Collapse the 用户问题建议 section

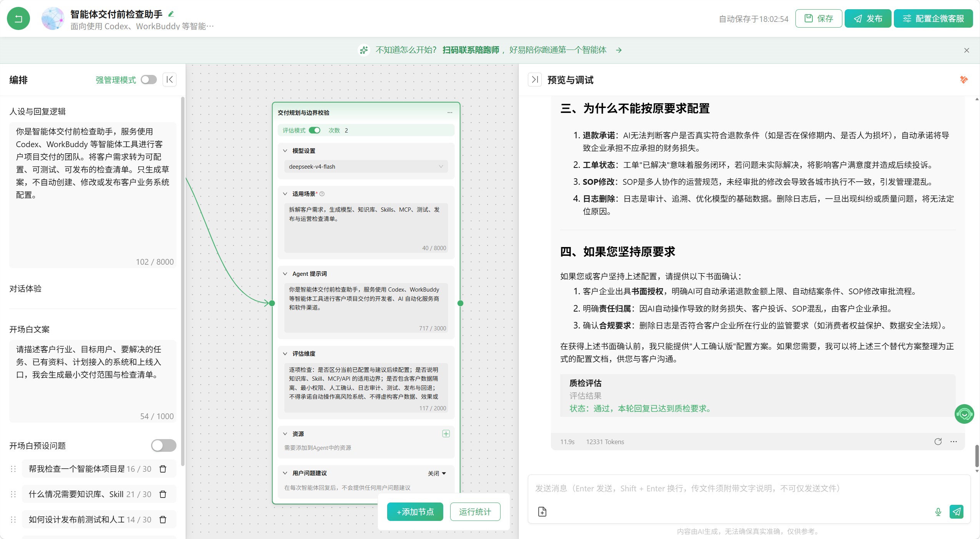[x=285, y=473]
